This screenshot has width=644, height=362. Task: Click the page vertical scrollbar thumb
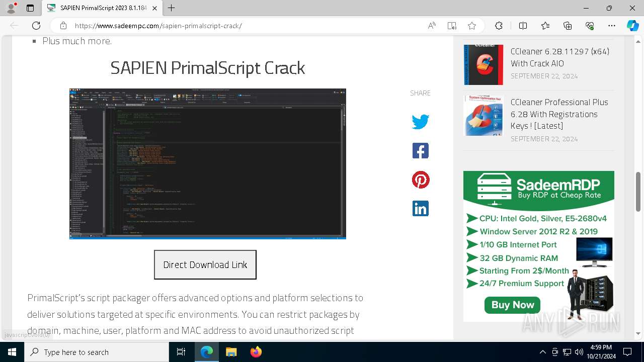[638, 191]
